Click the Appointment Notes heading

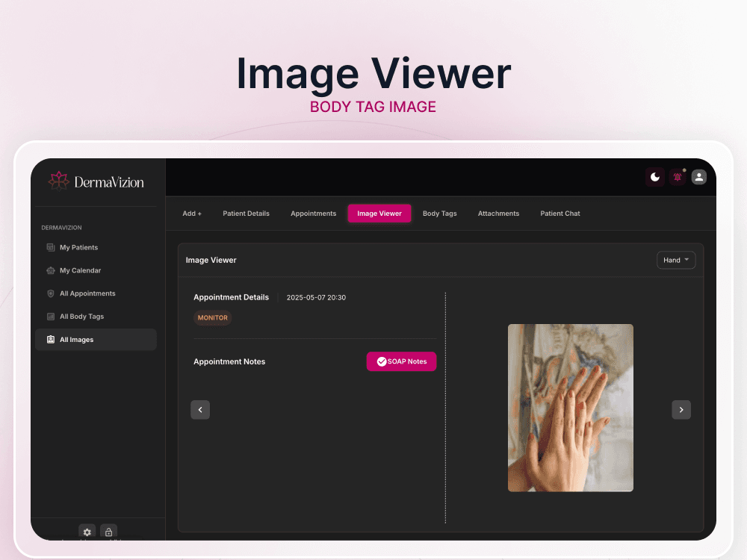229,361
